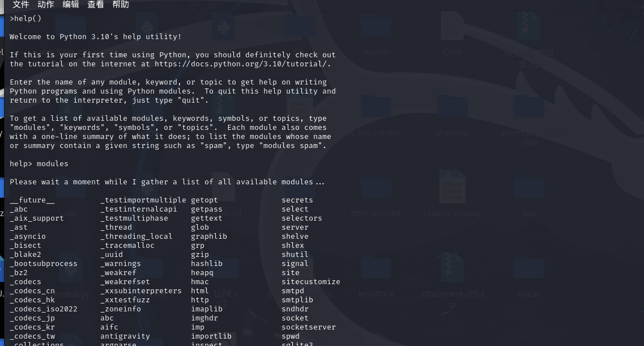This screenshot has width=644, height=346.
Task: Select the "socketserver" module entry
Action: click(x=309, y=327)
